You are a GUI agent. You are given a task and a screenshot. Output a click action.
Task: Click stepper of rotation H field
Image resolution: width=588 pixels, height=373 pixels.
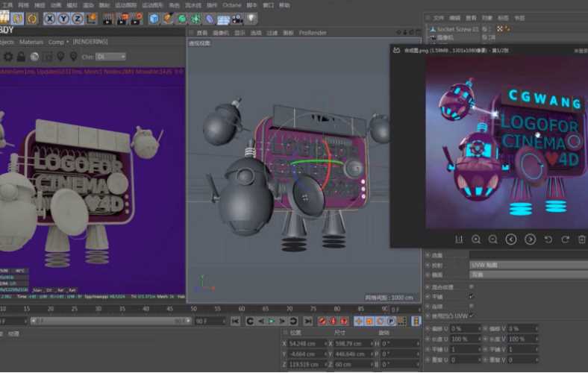coord(418,343)
